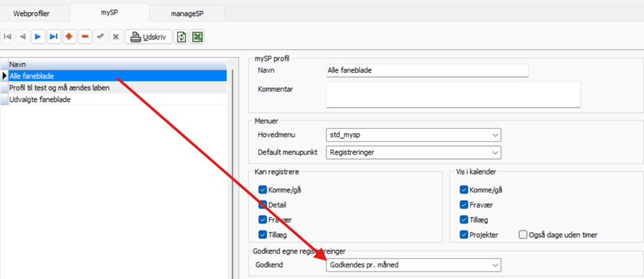Viewport: 644px width, 279px height.
Task: Click into the Kommentar text field
Action: tap(453, 94)
